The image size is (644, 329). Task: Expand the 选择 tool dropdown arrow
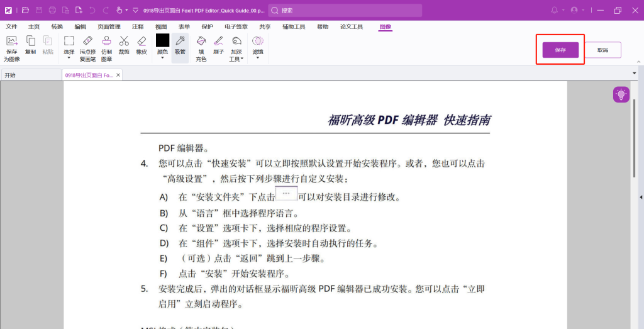(x=69, y=58)
